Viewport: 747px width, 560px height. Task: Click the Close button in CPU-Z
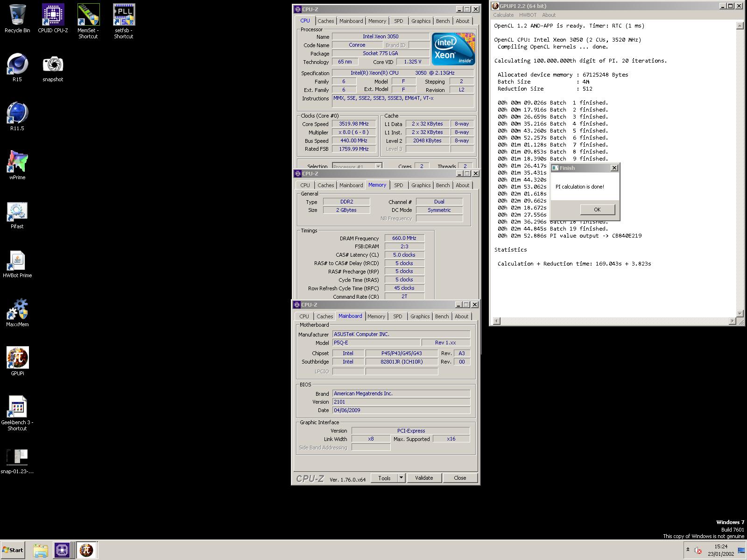[x=460, y=478]
